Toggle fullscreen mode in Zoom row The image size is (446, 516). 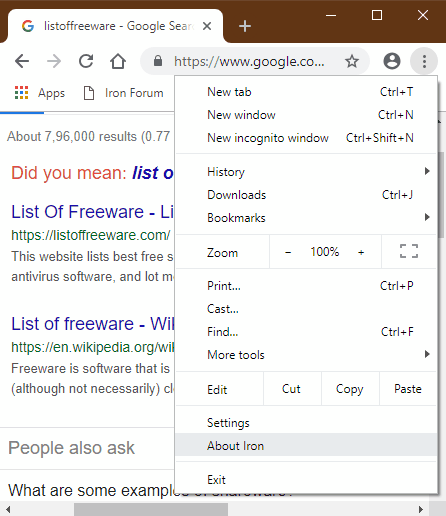pyautogui.click(x=409, y=251)
